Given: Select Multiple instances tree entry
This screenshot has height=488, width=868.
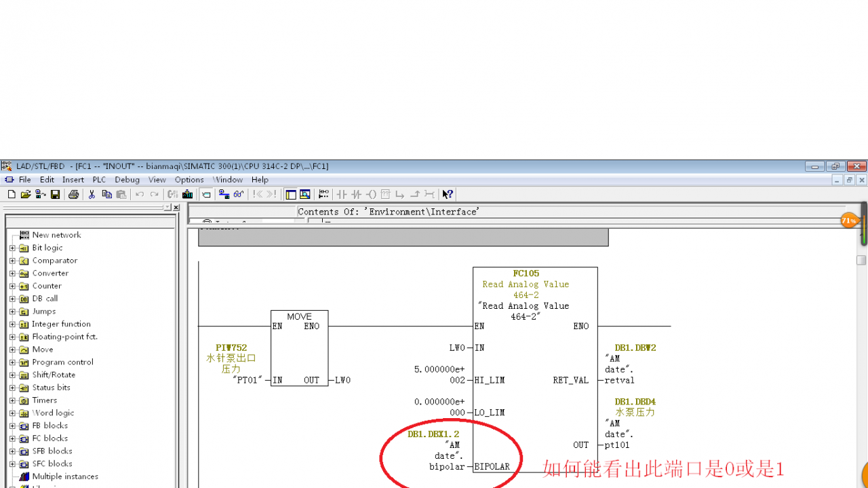Looking at the screenshot, I should click(x=65, y=476).
